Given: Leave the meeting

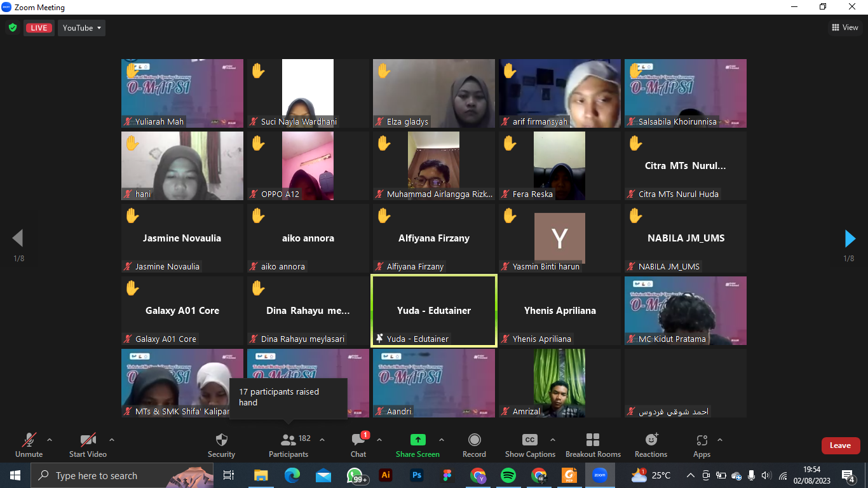Looking at the screenshot, I should 840,445.
